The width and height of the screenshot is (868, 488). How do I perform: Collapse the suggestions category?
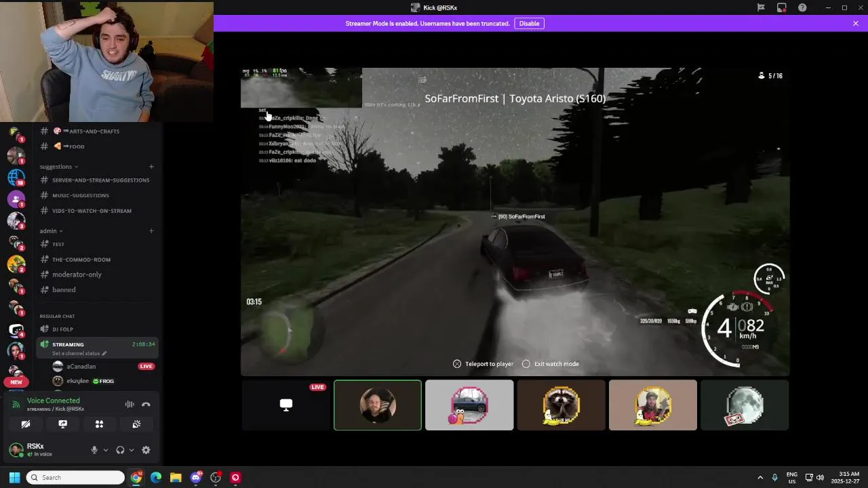pyautogui.click(x=59, y=167)
